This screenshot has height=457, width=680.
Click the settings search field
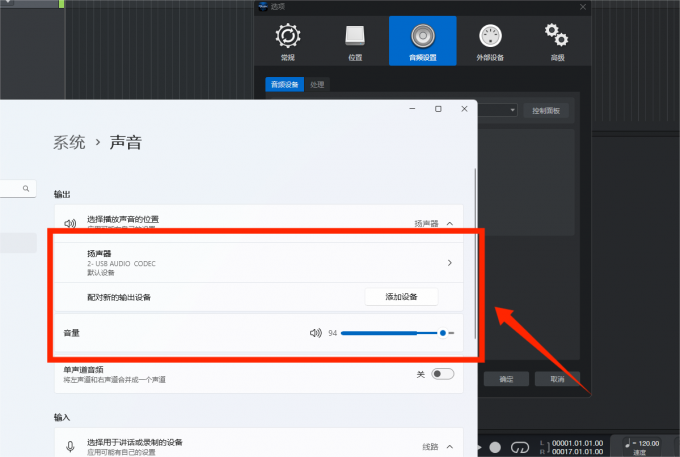17,189
